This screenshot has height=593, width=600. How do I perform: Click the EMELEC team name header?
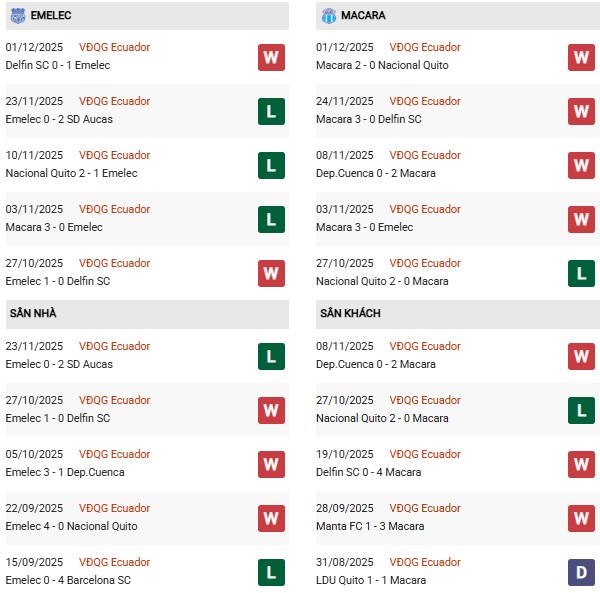coord(50,16)
